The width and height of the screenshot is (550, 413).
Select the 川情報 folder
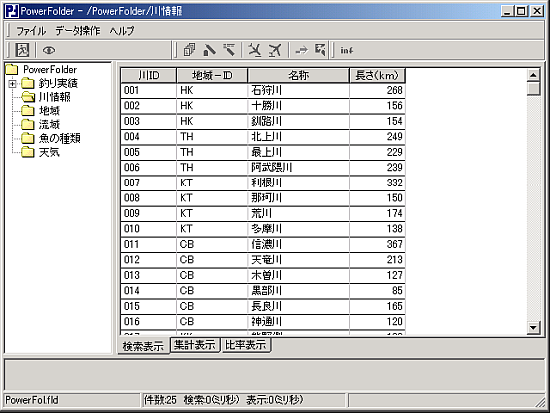click(54, 97)
